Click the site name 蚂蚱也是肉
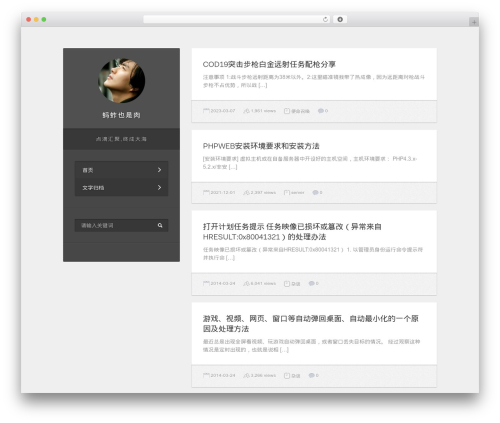This screenshot has height=423, width=500. [121, 115]
